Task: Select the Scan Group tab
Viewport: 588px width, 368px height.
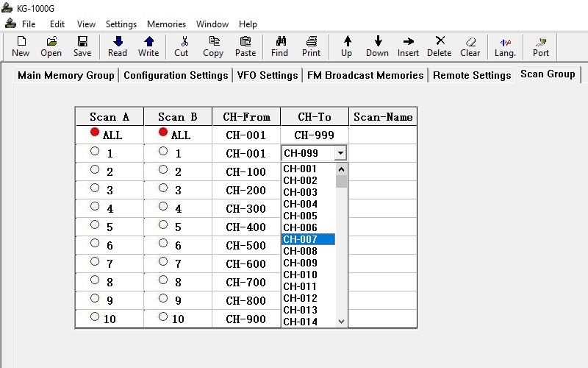Action: (548, 74)
